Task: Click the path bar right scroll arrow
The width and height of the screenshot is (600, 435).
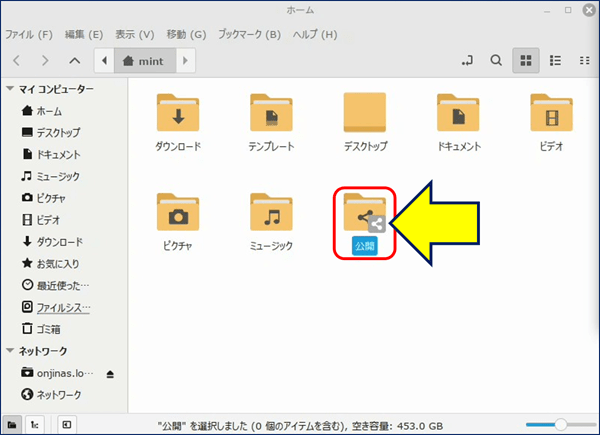Action: click(186, 60)
